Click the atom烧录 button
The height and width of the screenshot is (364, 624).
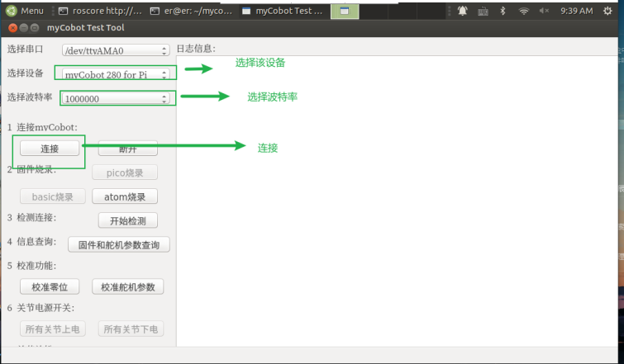tap(125, 196)
